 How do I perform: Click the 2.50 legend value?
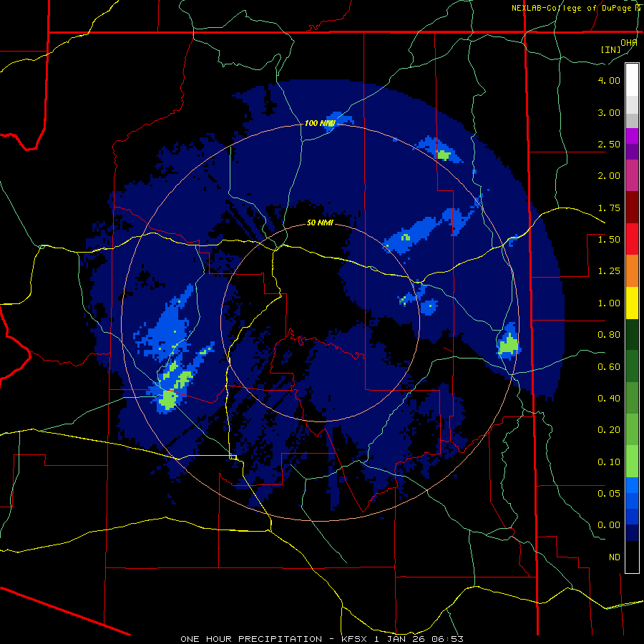click(609, 144)
